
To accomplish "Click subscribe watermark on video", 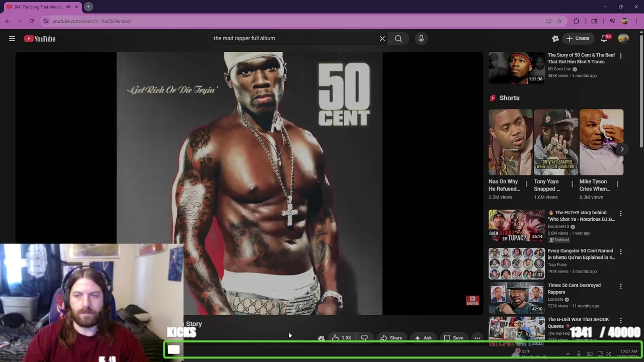I will click(472, 301).
